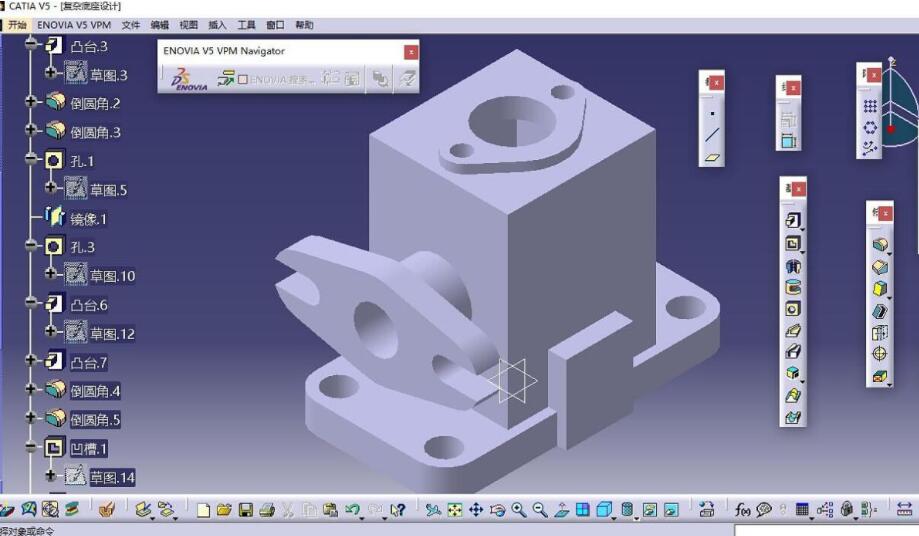Open the 开始 menu
The width and height of the screenshot is (919, 536).
(x=17, y=24)
